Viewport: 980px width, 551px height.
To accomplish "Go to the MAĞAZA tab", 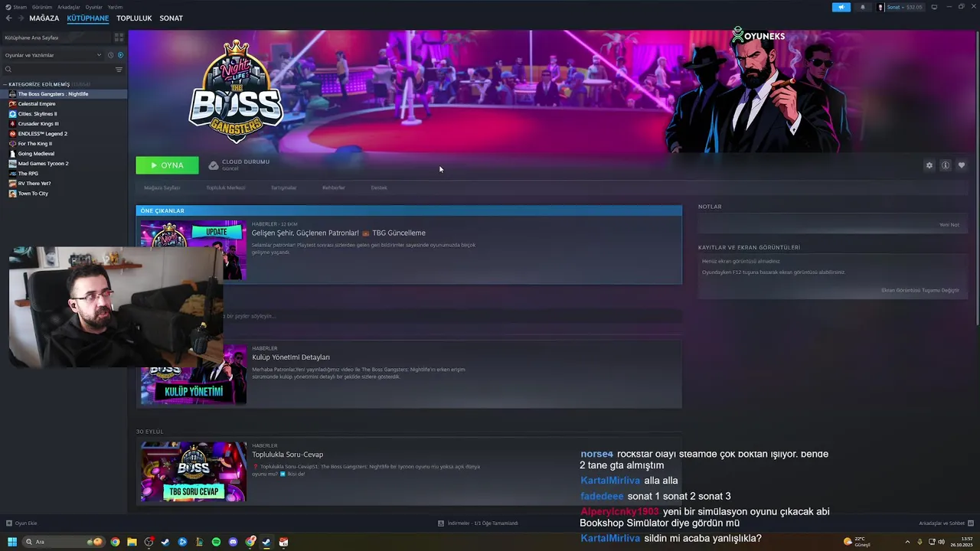I will (44, 18).
